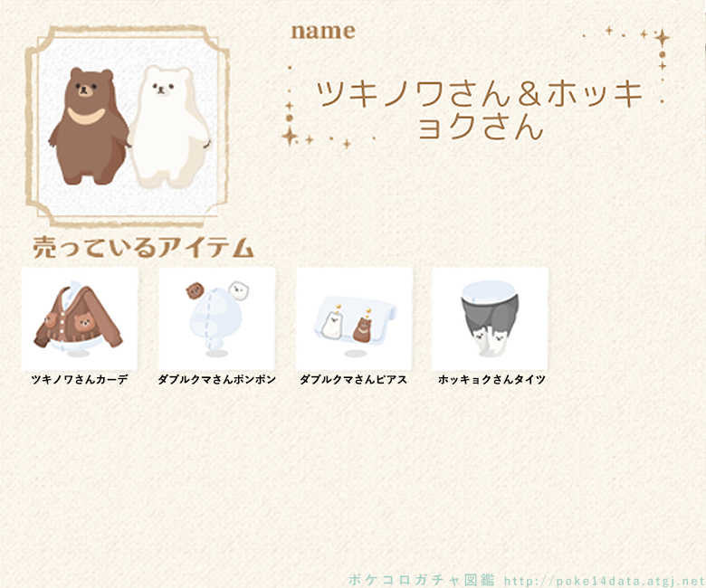The image size is (706, 588).
Task: Click the bear patch on cardigan
Action: pyautogui.click(x=84, y=323)
